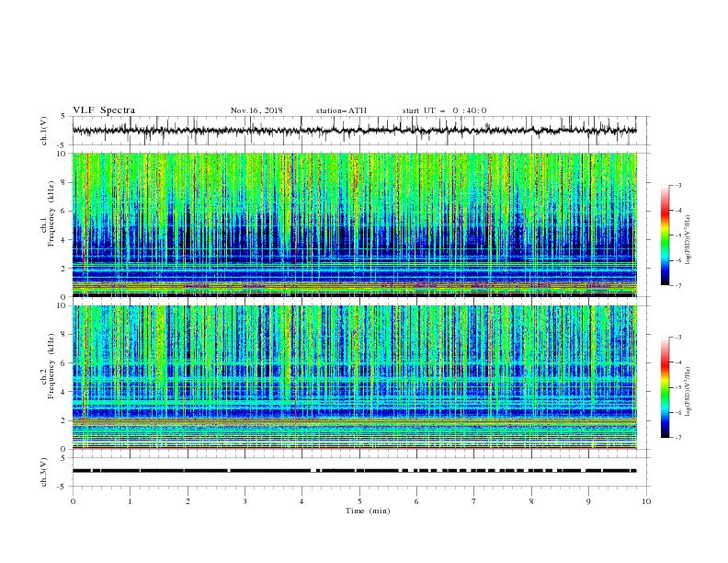Click the "station=ATH" header label
728x563 pixels.
point(341,110)
